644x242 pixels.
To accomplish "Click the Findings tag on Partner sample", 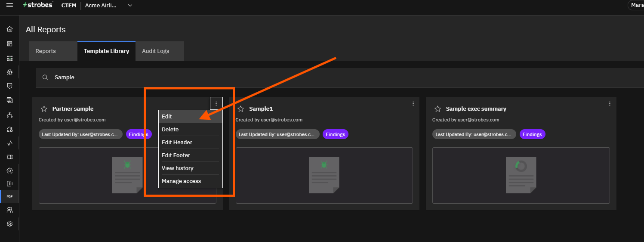I will pyautogui.click(x=139, y=134).
